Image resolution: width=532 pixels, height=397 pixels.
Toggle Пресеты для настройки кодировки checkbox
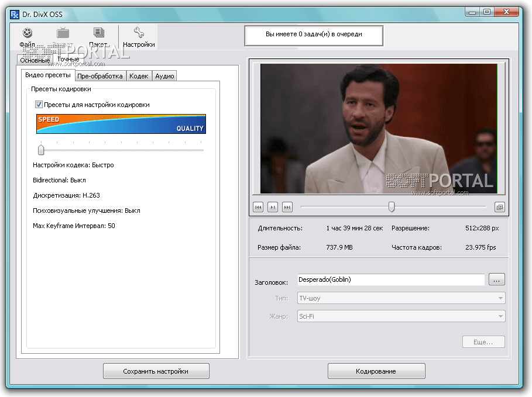pos(39,105)
